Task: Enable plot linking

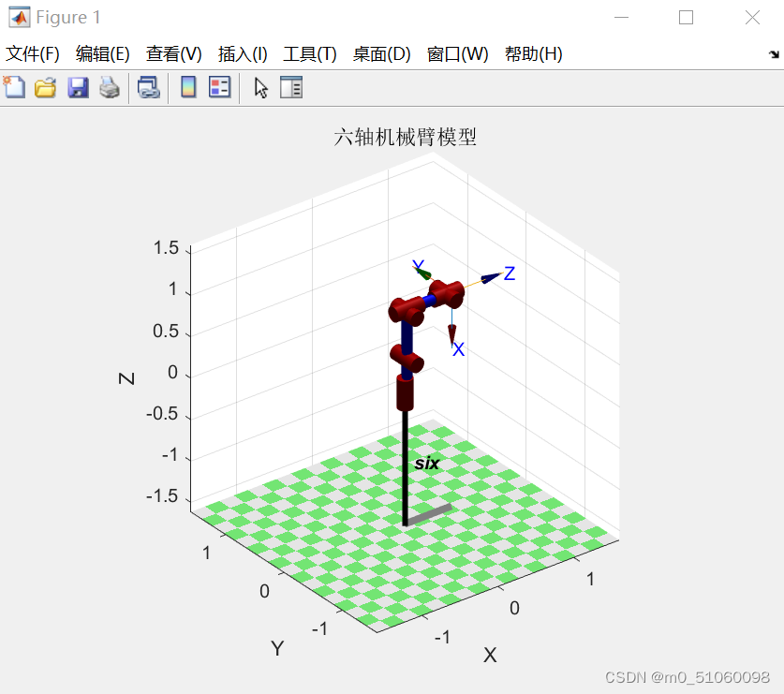Action: 147,87
